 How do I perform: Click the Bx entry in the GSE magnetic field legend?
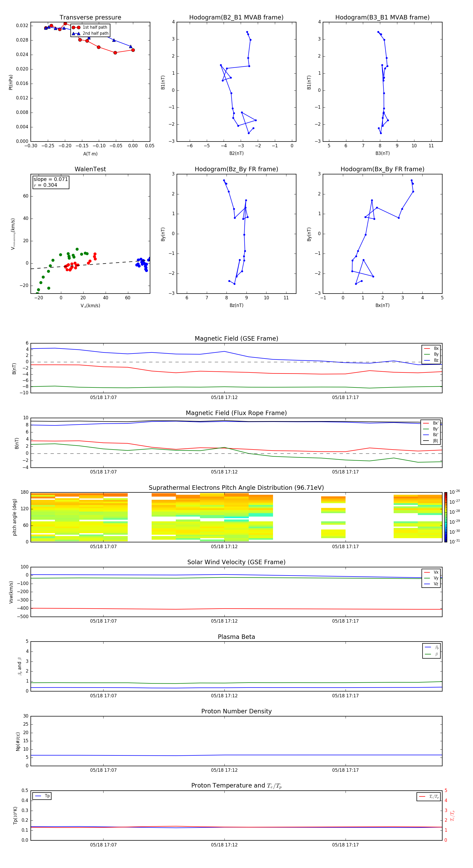[431, 349]
